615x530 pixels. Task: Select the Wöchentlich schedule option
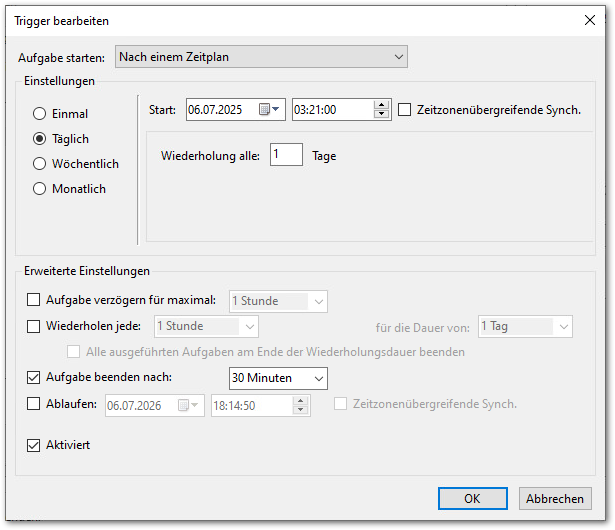(x=40, y=164)
